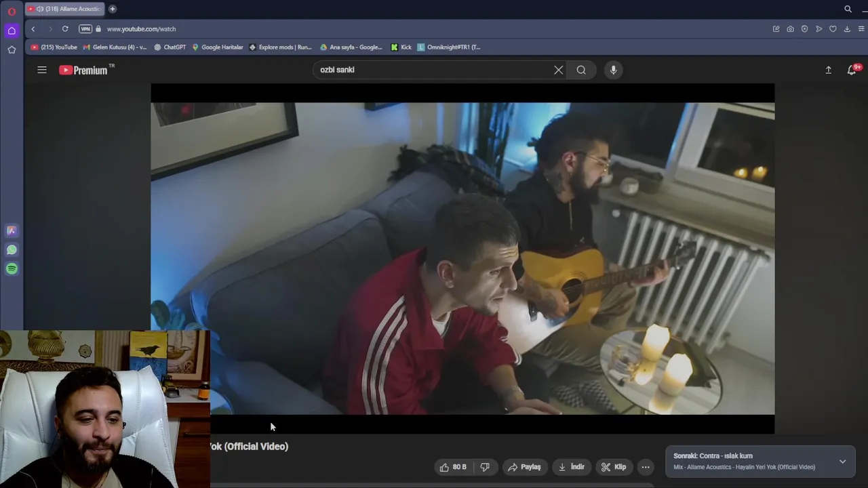Viewport: 868px width, 488px height.
Task: Toggle the VPN badge in address bar
Action: [85, 29]
